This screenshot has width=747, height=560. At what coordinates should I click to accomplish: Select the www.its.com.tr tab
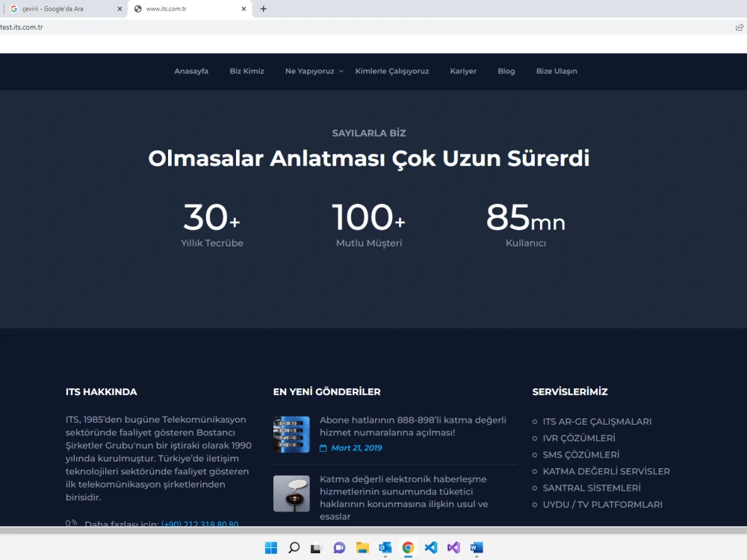click(x=190, y=8)
